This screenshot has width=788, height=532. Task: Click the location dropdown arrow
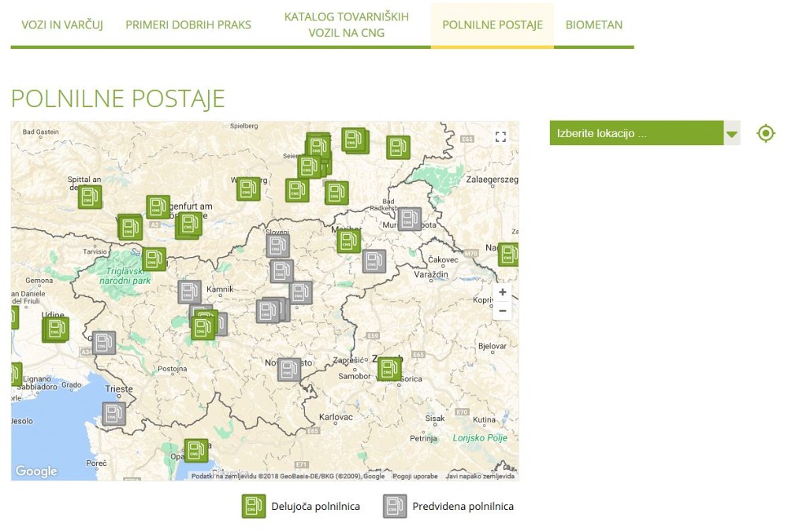tap(732, 134)
